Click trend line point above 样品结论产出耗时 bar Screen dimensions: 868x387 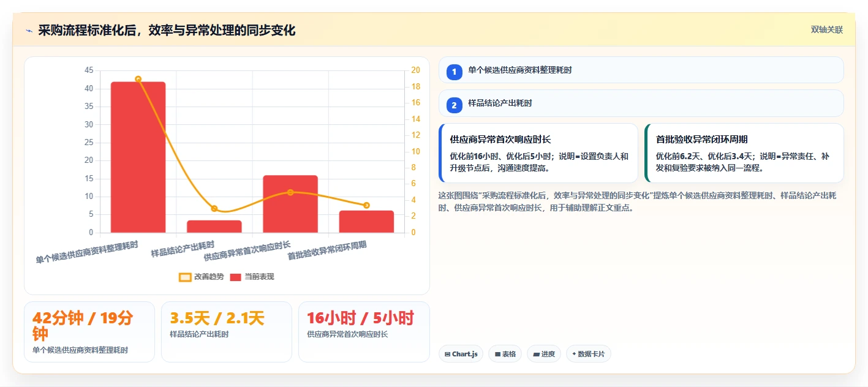tap(214, 209)
